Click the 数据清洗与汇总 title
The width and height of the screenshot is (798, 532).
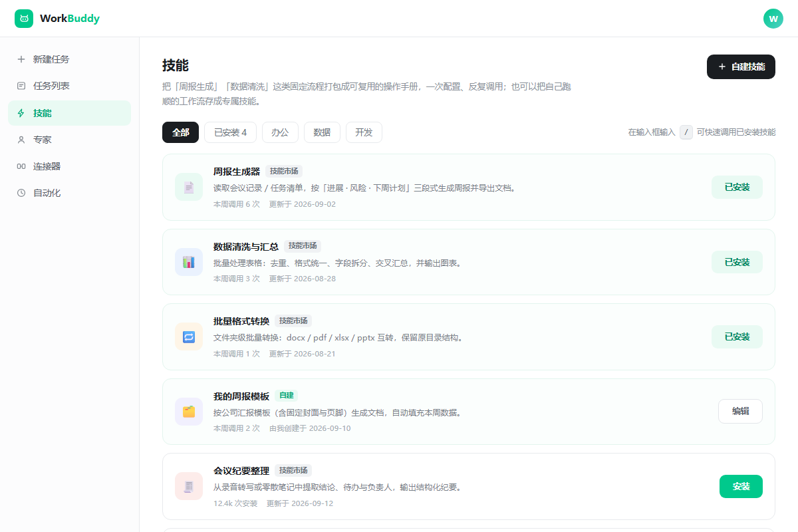click(x=246, y=246)
